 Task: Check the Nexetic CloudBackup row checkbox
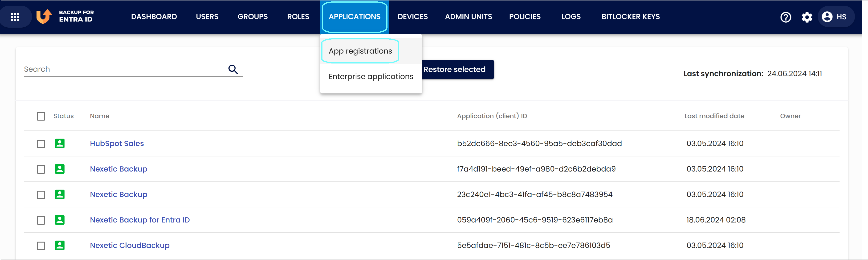pos(41,245)
